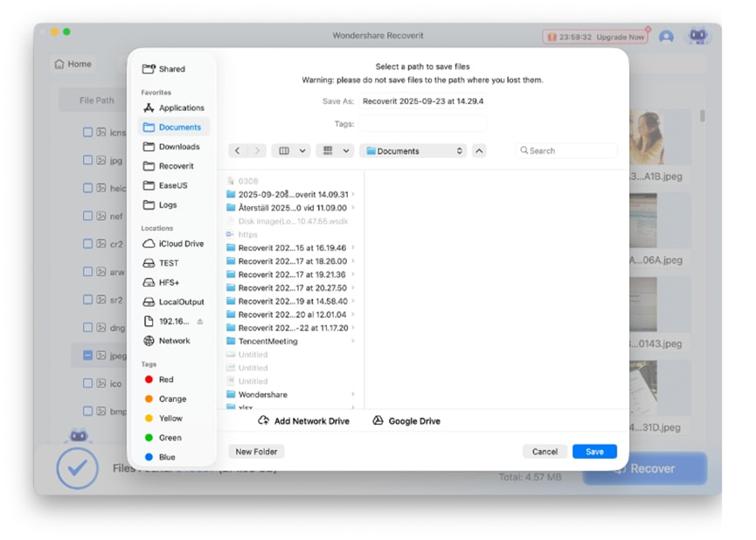Viewport: 756px width, 540px height.
Task: Click the Add Network Drive cloud icon
Action: 264,421
